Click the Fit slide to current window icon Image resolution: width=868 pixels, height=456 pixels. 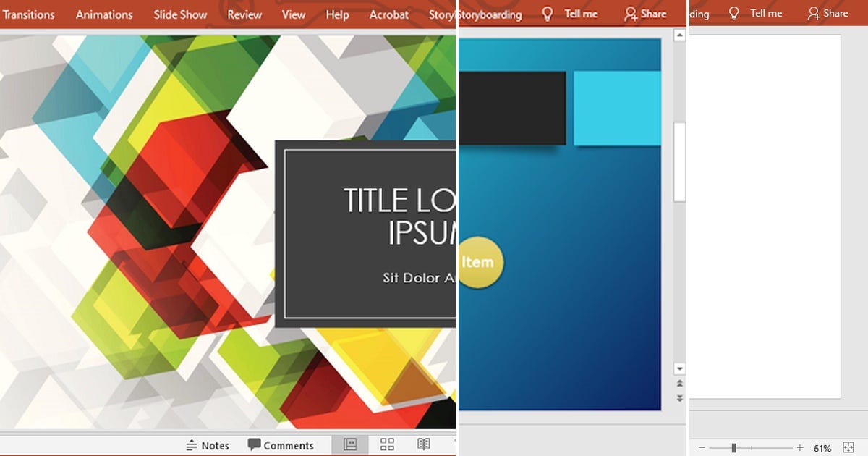point(848,447)
